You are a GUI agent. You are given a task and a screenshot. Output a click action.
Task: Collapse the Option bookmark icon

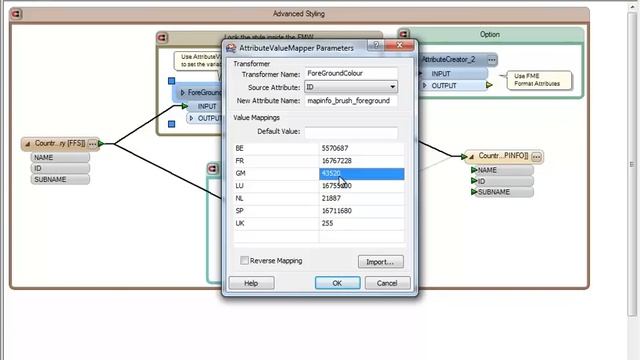(404, 34)
